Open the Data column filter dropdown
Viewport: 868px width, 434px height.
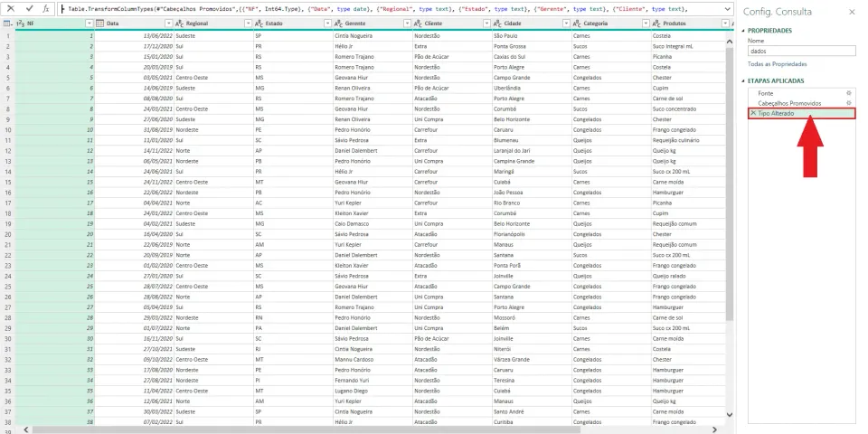(x=169, y=24)
